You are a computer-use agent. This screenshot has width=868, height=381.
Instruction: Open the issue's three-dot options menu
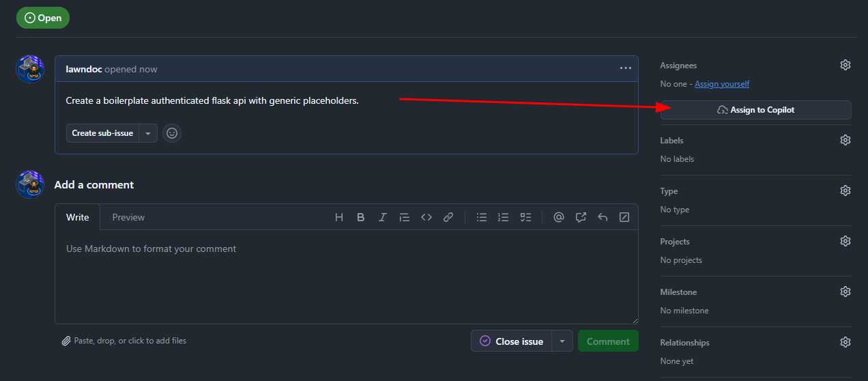tap(626, 68)
